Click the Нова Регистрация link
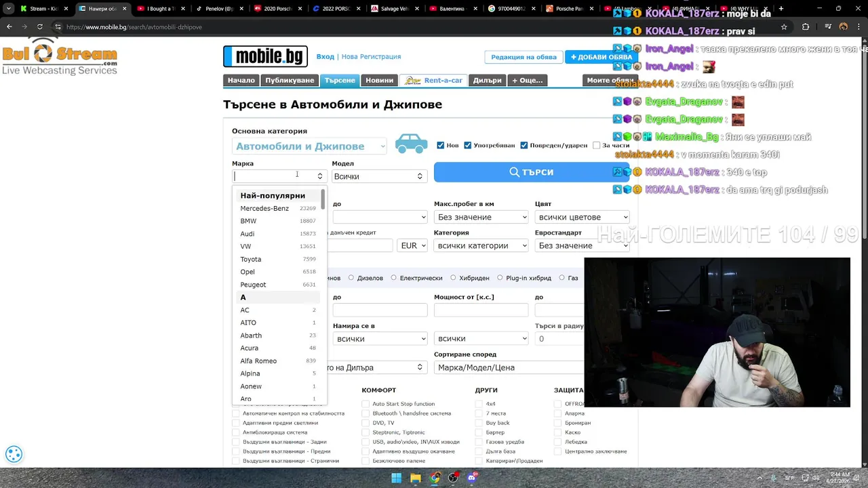 coord(371,57)
